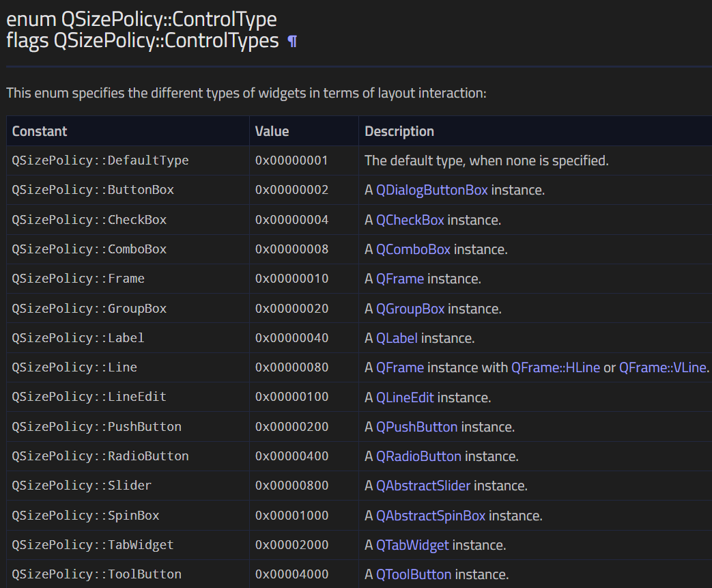Click the pilcrow anchor icon beside ControlTypes heading
This screenshot has height=588, width=712.
(292, 42)
